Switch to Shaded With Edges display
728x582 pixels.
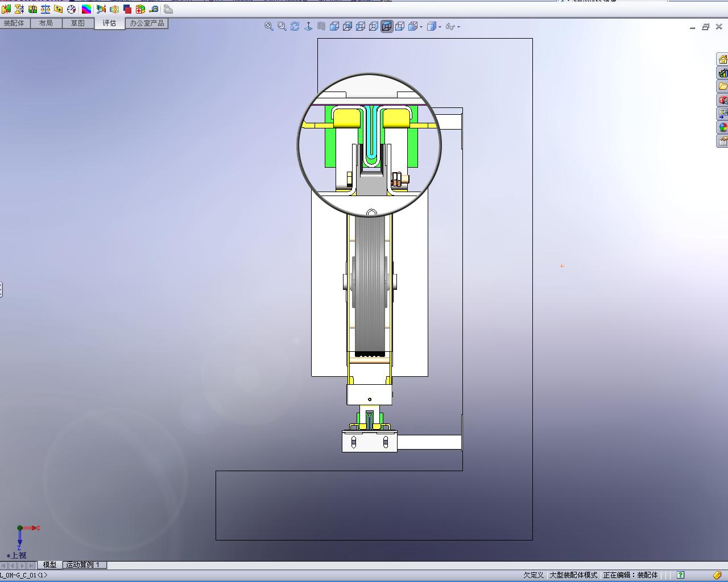click(334, 26)
